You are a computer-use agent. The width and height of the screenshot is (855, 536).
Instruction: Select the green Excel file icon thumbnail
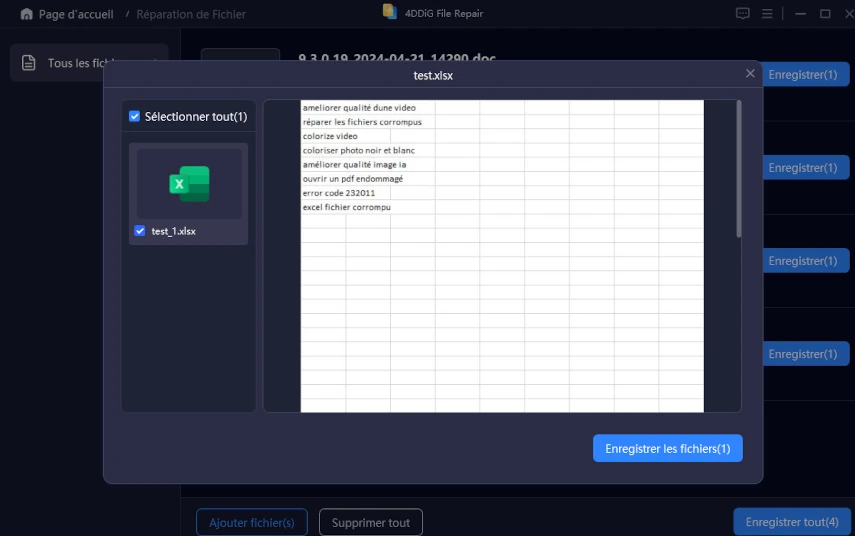(x=189, y=184)
